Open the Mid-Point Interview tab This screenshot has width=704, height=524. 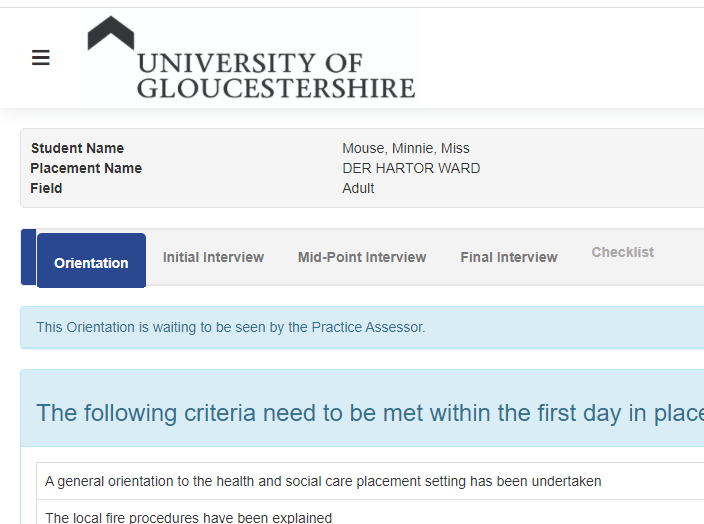pyautogui.click(x=362, y=257)
